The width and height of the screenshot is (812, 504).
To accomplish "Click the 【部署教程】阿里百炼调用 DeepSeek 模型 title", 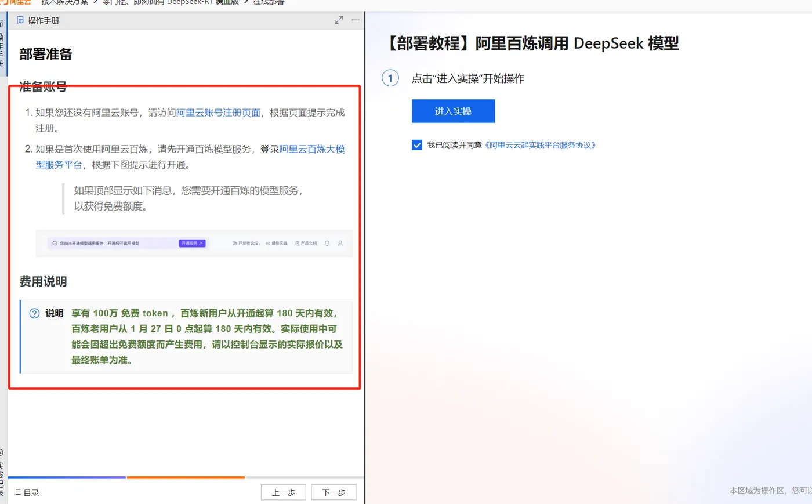I will pos(531,43).
